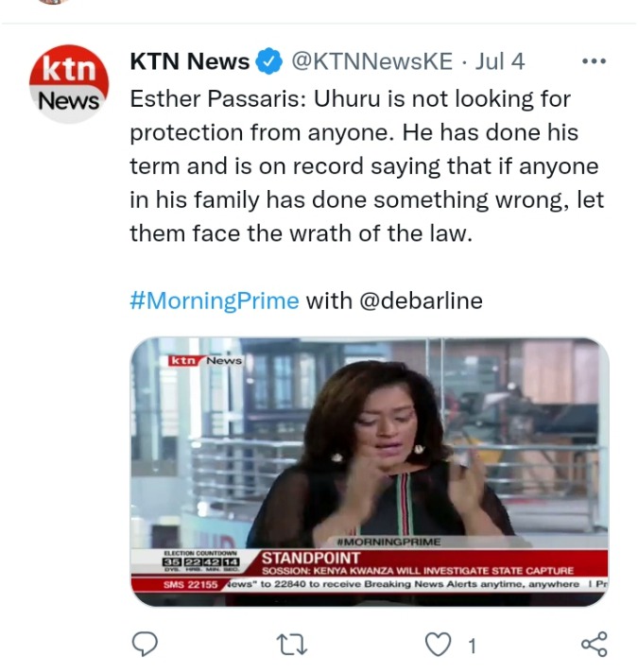Click the blue verified badge
The image size is (638, 672).
(268, 61)
